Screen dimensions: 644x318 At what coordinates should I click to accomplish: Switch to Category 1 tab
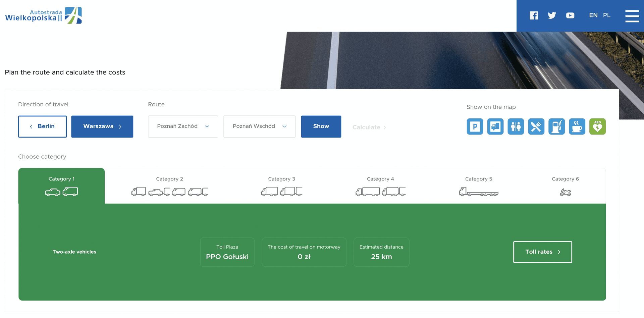61,186
